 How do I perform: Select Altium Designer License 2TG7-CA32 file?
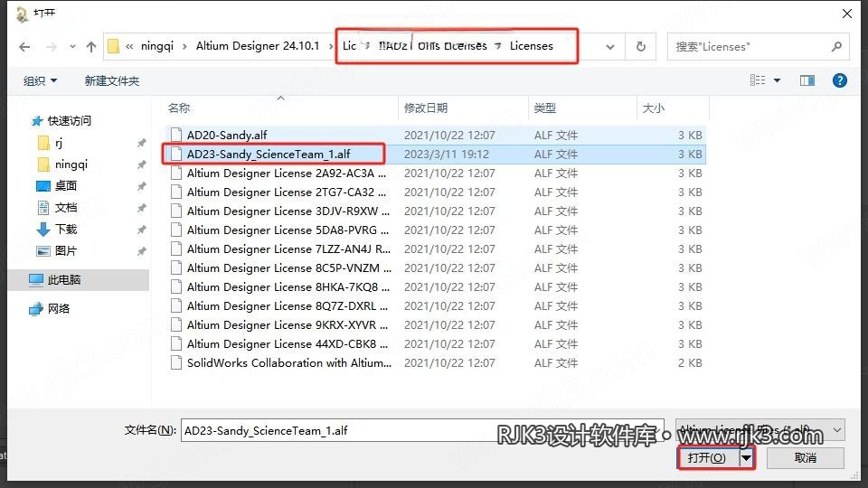(435, 192)
